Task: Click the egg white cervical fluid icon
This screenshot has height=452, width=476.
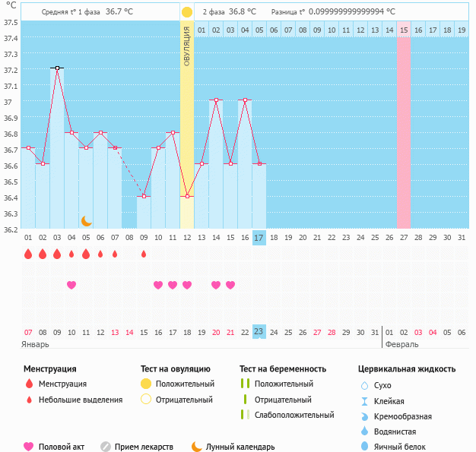Action: (x=364, y=447)
